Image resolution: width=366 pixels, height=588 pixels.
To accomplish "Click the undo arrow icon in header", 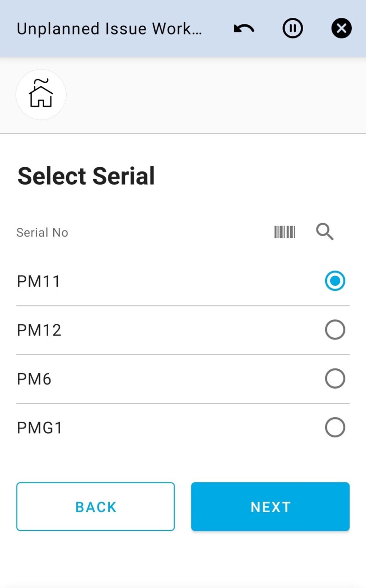I will pyautogui.click(x=244, y=29).
